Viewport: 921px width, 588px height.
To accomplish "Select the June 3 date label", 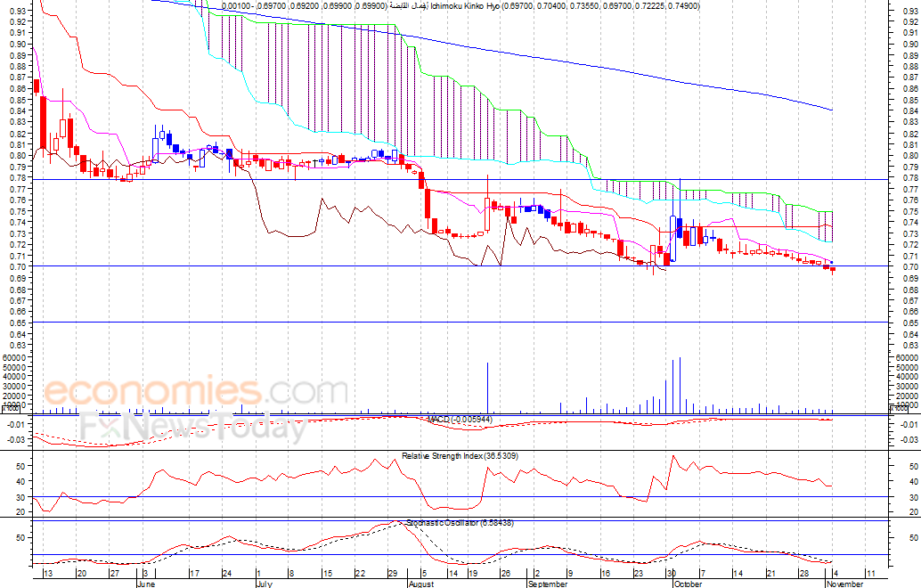I will pyautogui.click(x=146, y=574).
